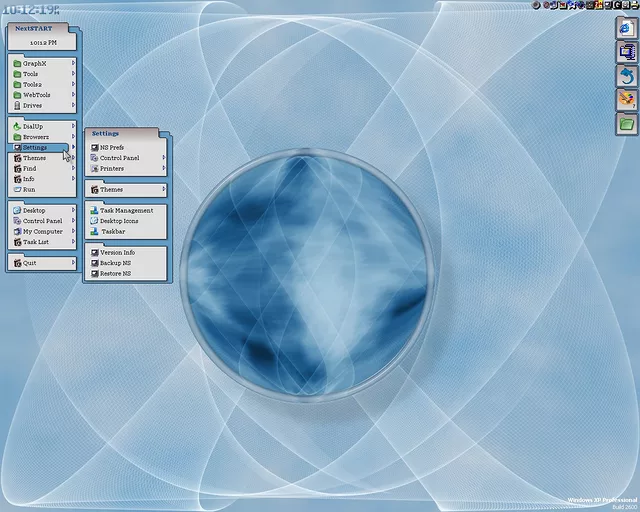
Task: Expand the Drives submenu arrow
Action: pos(73,105)
